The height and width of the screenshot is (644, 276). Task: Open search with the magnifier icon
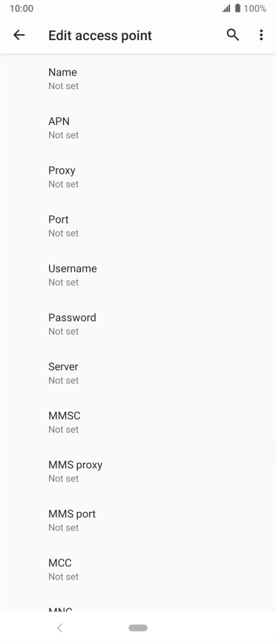233,36
